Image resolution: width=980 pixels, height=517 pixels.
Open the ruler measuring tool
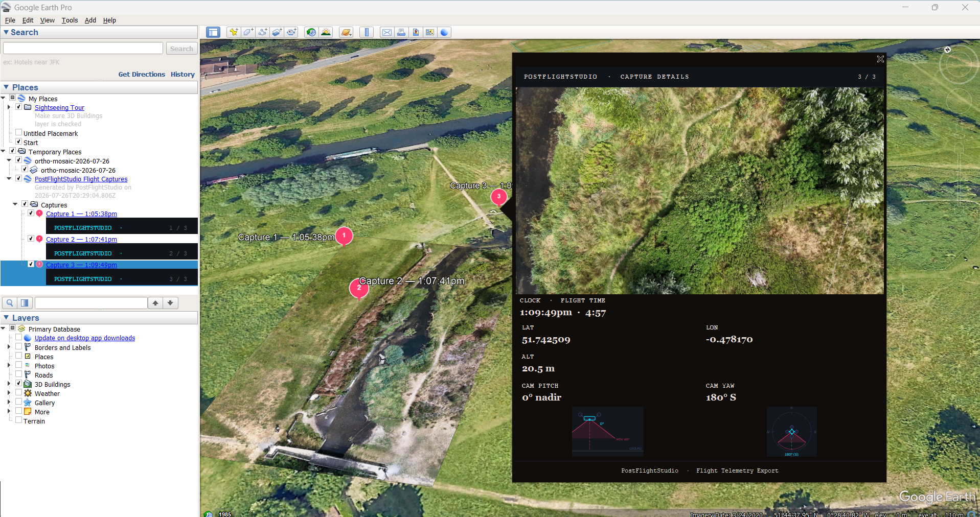pyautogui.click(x=367, y=32)
